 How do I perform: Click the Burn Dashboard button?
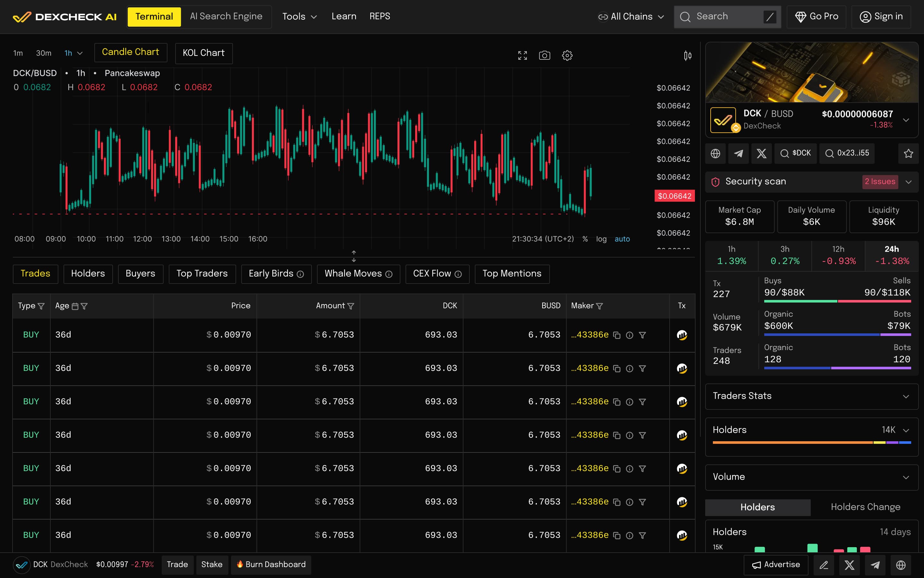271,565
